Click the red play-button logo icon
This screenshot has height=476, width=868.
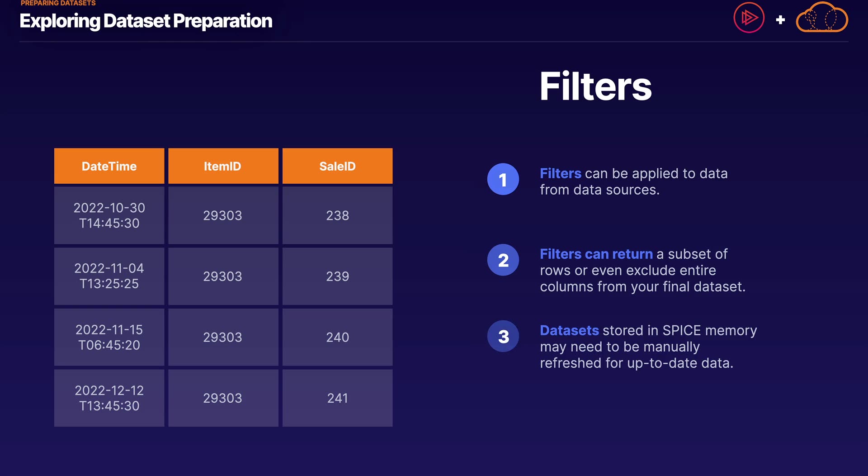[x=749, y=18]
